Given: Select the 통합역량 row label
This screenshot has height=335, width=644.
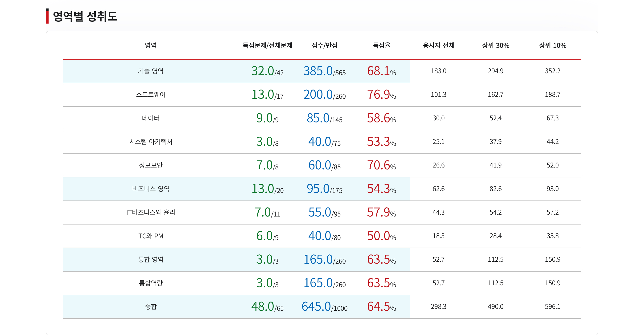Looking at the screenshot, I should point(151,283).
